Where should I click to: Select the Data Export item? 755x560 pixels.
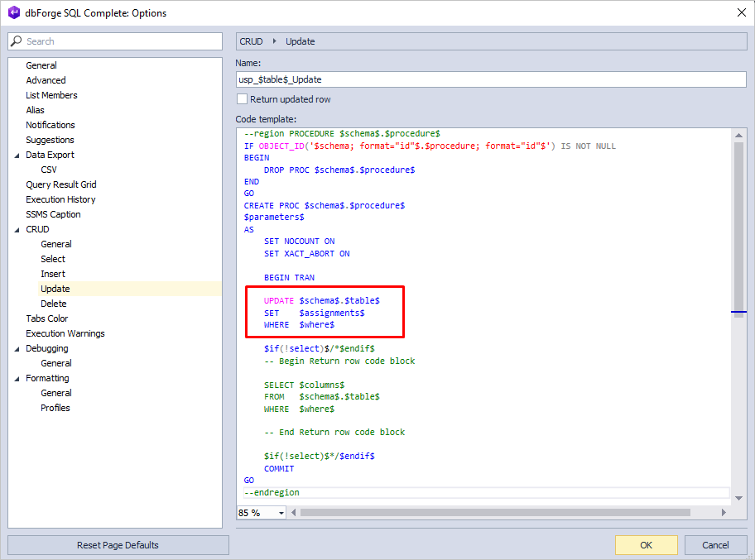(50, 155)
